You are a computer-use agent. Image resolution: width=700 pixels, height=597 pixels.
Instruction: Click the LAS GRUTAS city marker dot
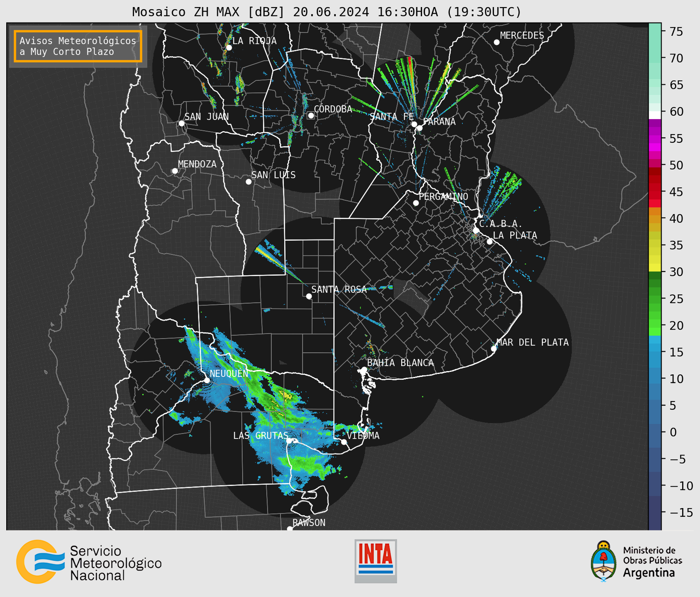coord(289,441)
